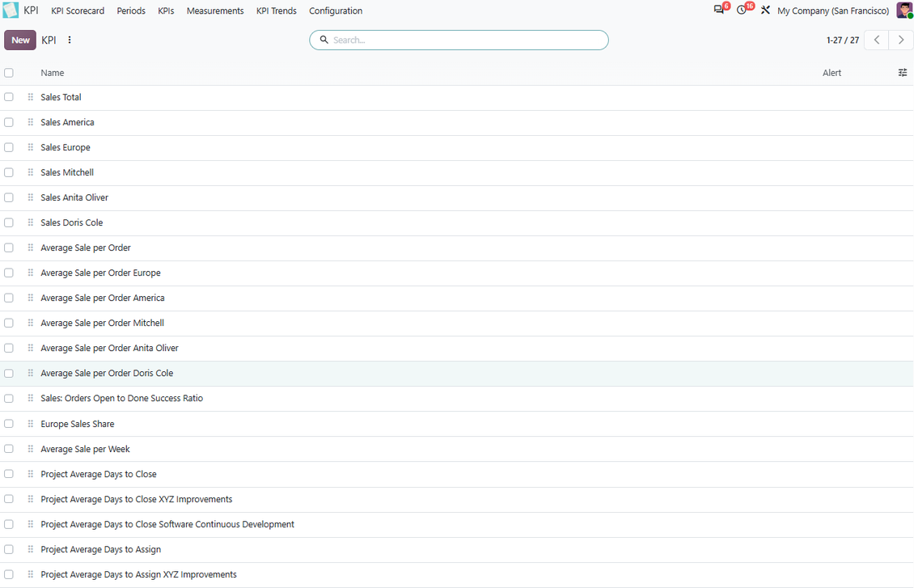Open the My Company (San Francisco) switcher
This screenshot has width=914, height=588.
point(833,11)
